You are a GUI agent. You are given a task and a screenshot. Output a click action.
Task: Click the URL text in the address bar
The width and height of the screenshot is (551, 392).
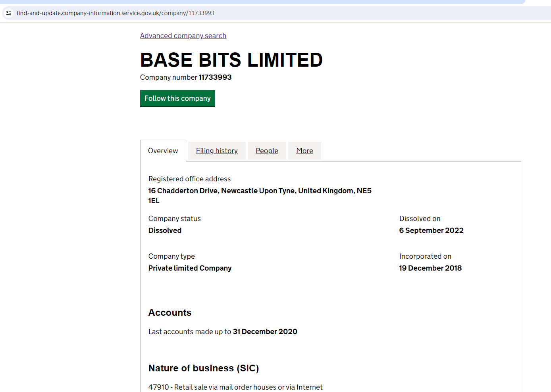coord(115,13)
